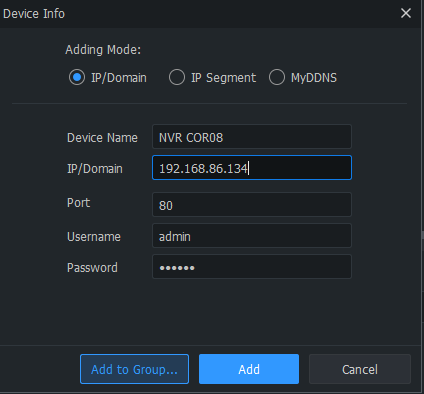The image size is (424, 394).
Task: Click the Device Name input field
Action: [x=252, y=137]
